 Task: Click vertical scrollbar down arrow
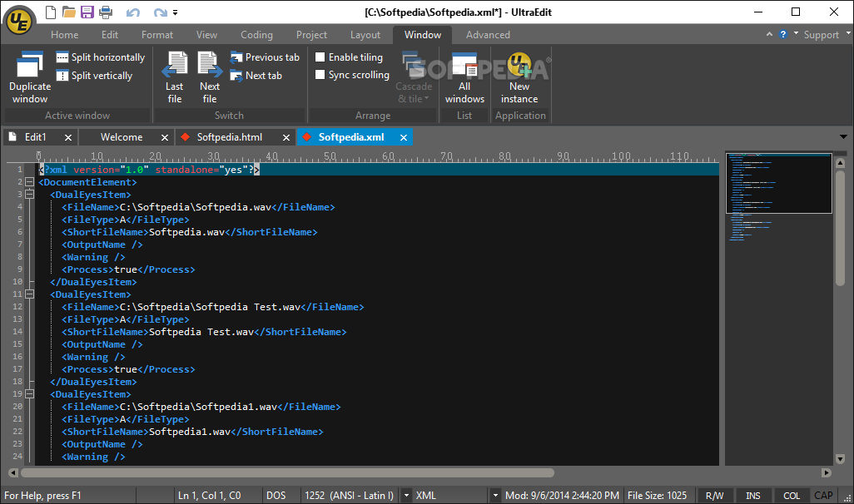click(840, 459)
